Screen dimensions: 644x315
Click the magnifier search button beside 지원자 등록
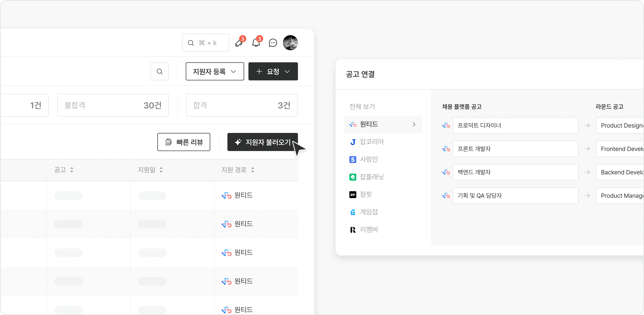(x=160, y=71)
